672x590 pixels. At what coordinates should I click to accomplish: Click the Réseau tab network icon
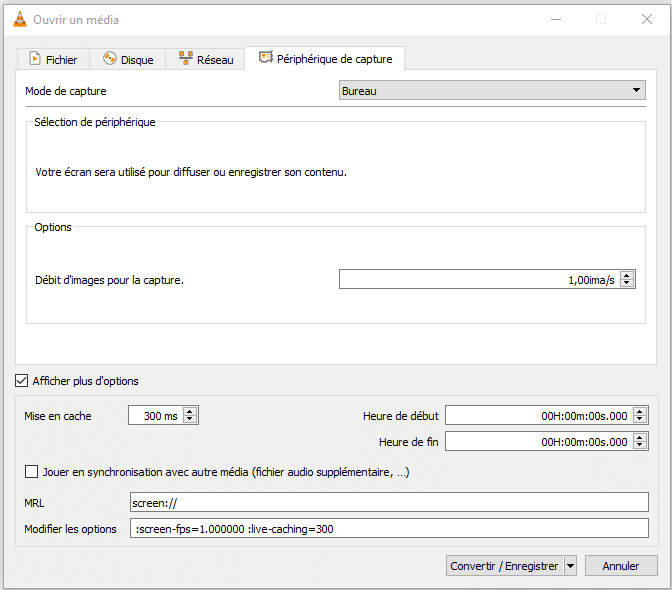point(185,59)
